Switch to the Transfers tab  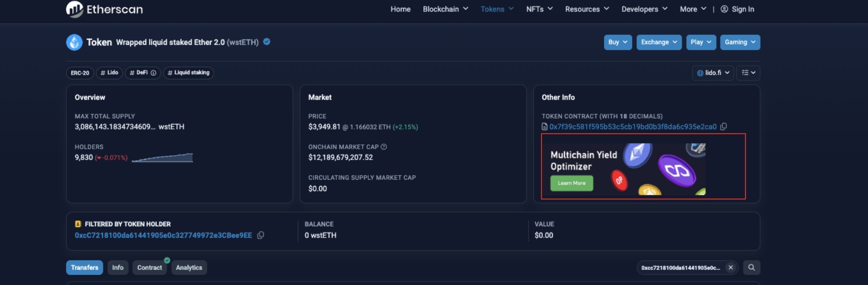(x=84, y=267)
